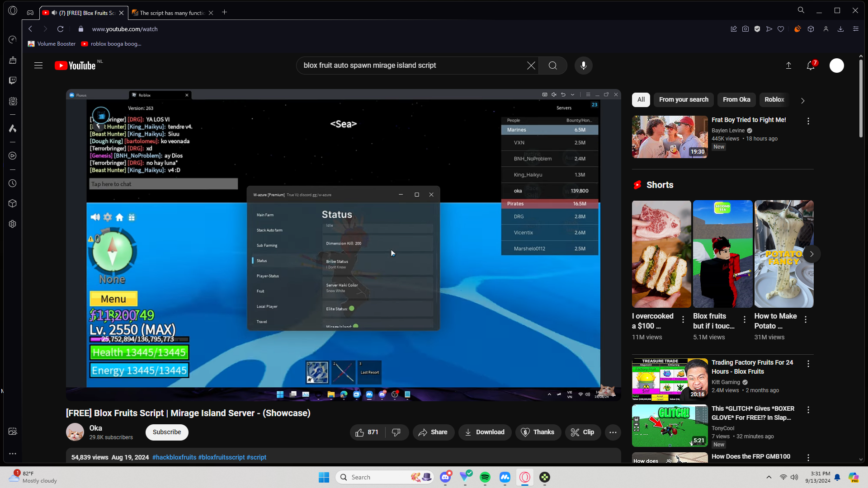
Task: Open the Extensions cube in the sidebar
Action: click(13, 203)
